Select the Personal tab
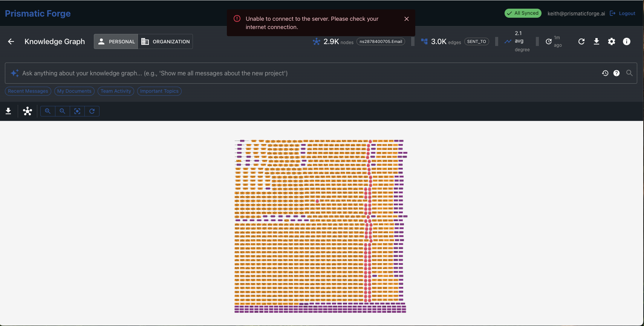 pyautogui.click(x=116, y=41)
